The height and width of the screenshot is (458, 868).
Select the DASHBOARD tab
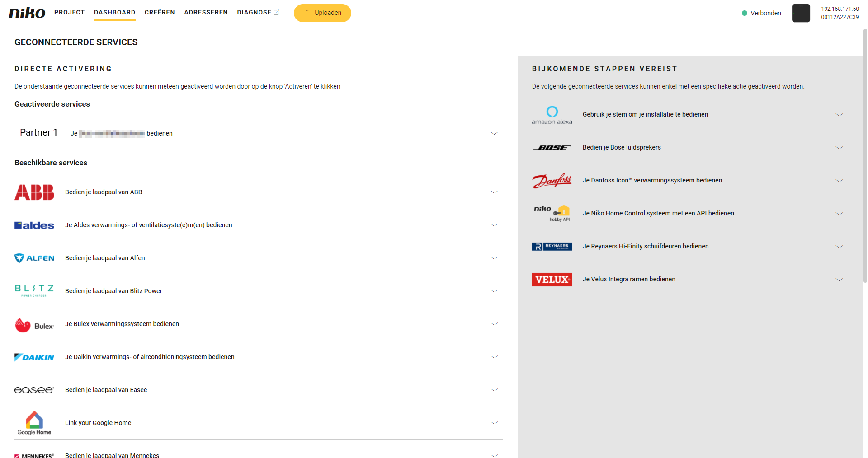pyautogui.click(x=114, y=12)
